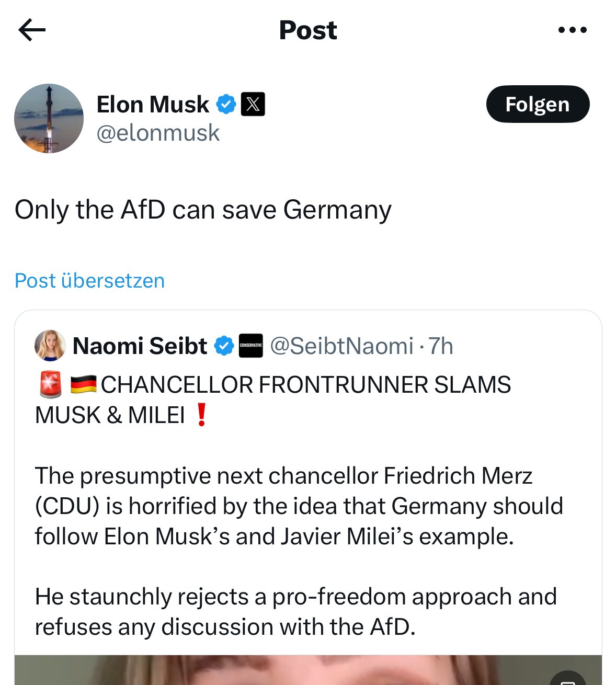The image size is (616, 685).
Task: Open Naomi Seibt's small avatar
Action: pos(50,346)
